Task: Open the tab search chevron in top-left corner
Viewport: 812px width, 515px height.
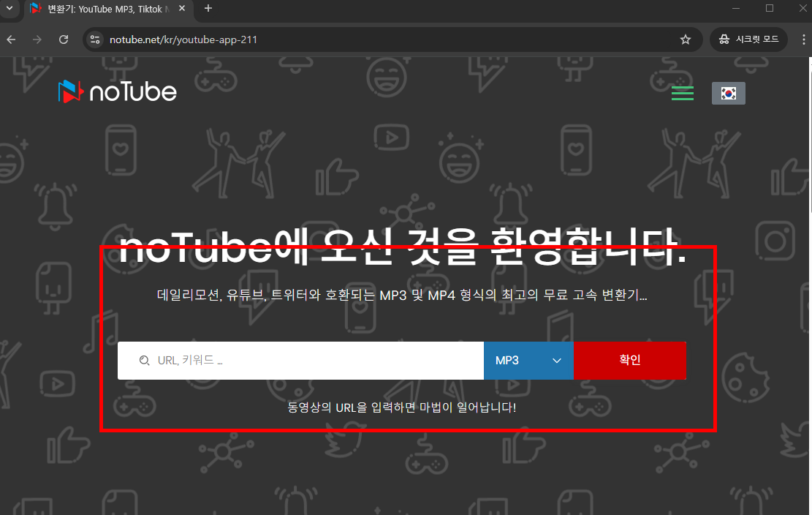Action: (10, 8)
